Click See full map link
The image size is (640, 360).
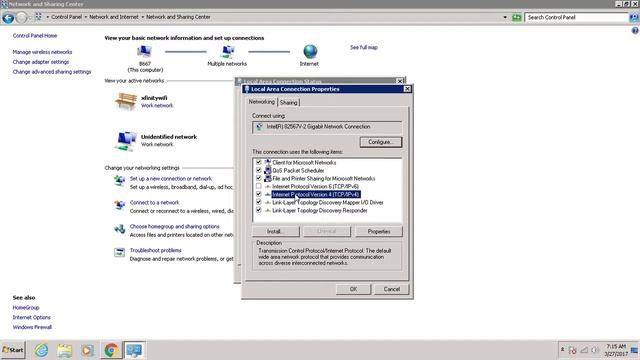[x=364, y=48]
